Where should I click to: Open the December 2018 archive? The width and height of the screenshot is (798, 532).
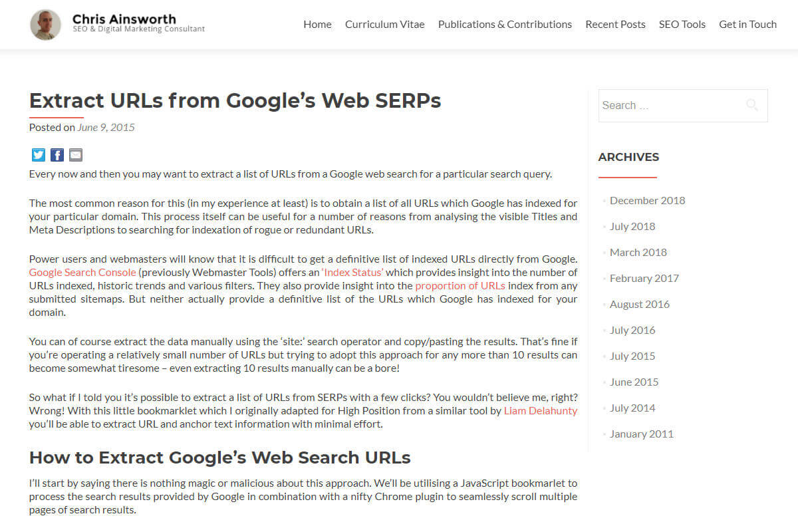(x=647, y=200)
